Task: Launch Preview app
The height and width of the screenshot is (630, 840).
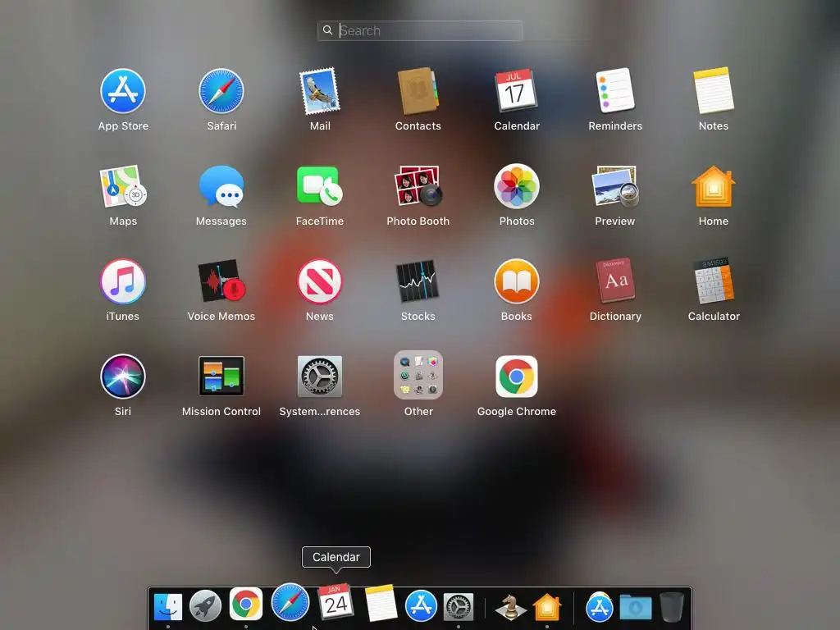Action: coord(615,186)
